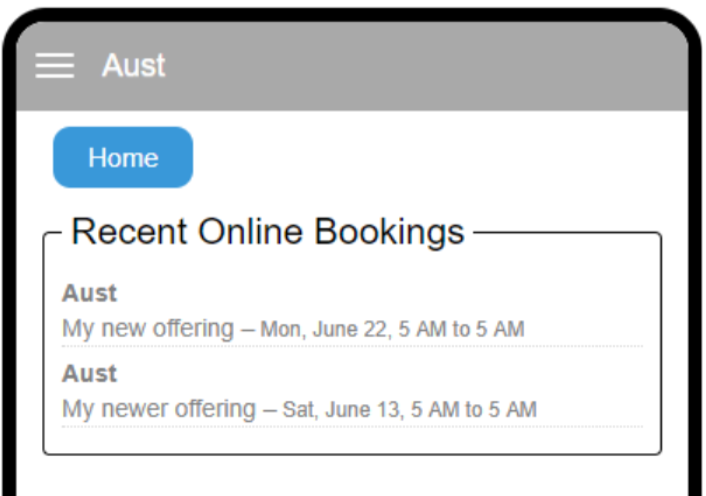The width and height of the screenshot is (706, 496).
Task: Open the hamburger navigation menu
Action: [55, 66]
